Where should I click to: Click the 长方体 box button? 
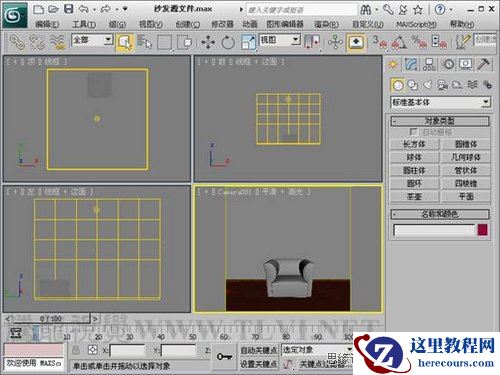coord(414,144)
